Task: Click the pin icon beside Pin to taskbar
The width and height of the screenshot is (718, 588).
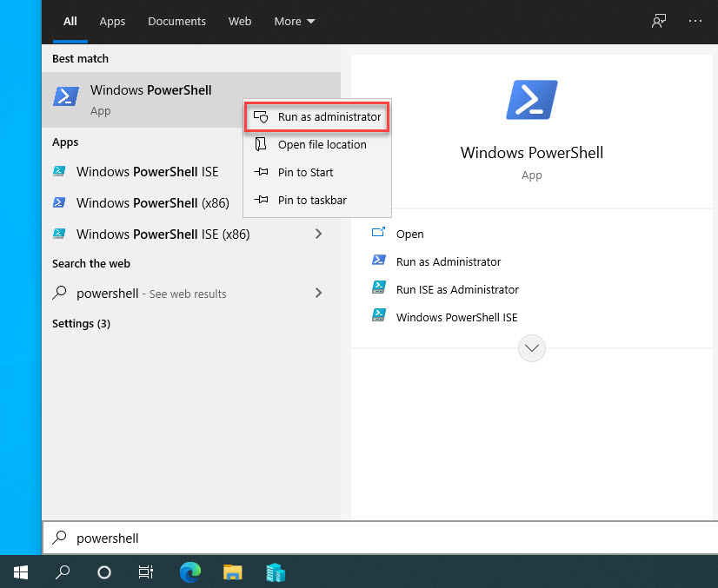Action: pos(261,200)
